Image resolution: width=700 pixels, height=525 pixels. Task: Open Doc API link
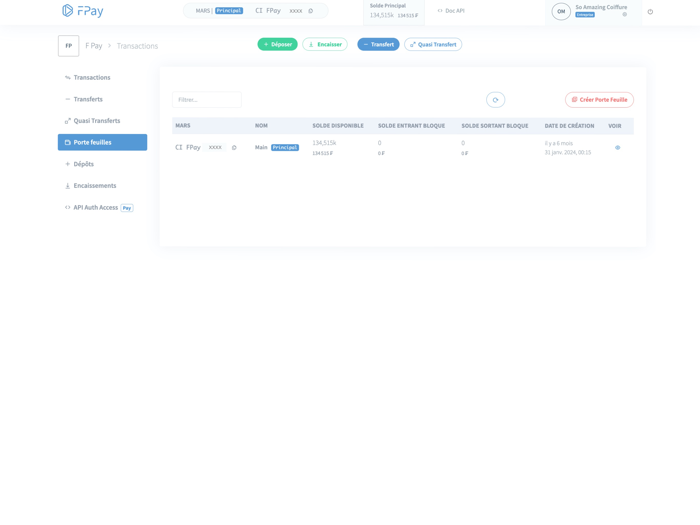pos(451,11)
